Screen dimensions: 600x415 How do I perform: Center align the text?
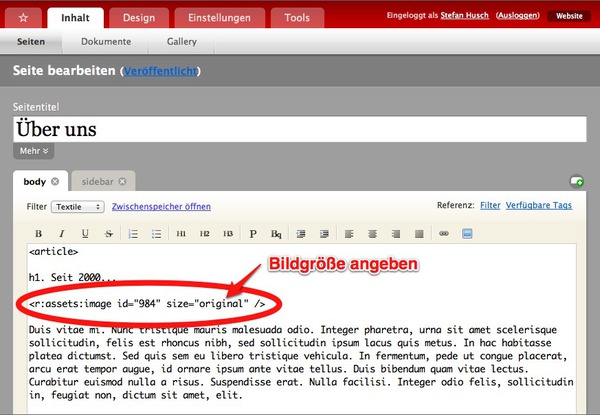tap(372, 233)
